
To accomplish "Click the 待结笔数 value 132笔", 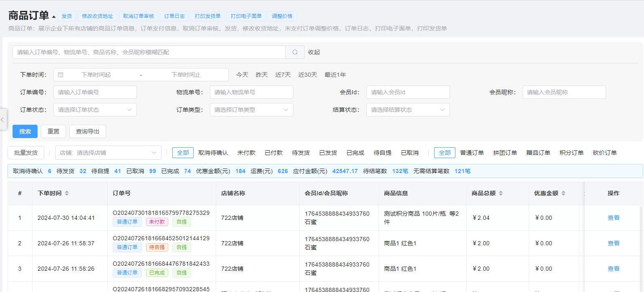I will pos(400,171).
